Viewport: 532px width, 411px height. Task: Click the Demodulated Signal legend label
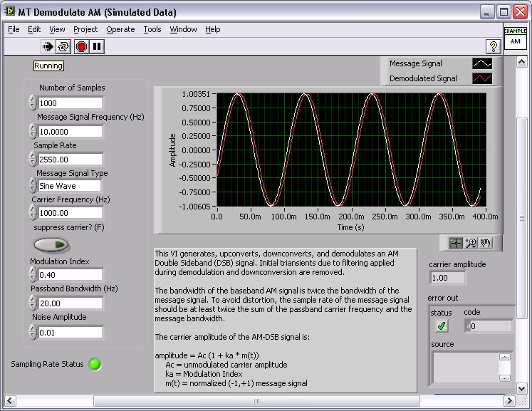pos(423,78)
